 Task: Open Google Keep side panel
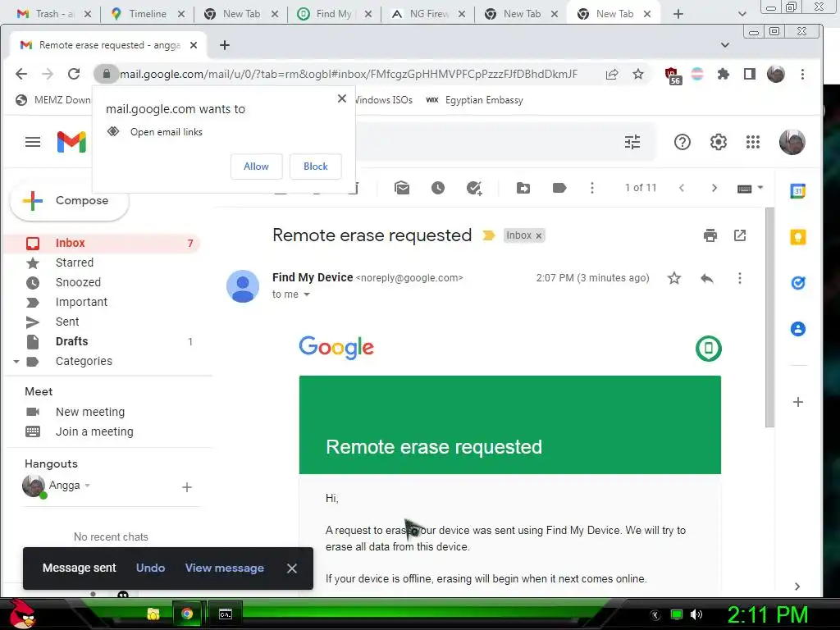(x=797, y=237)
